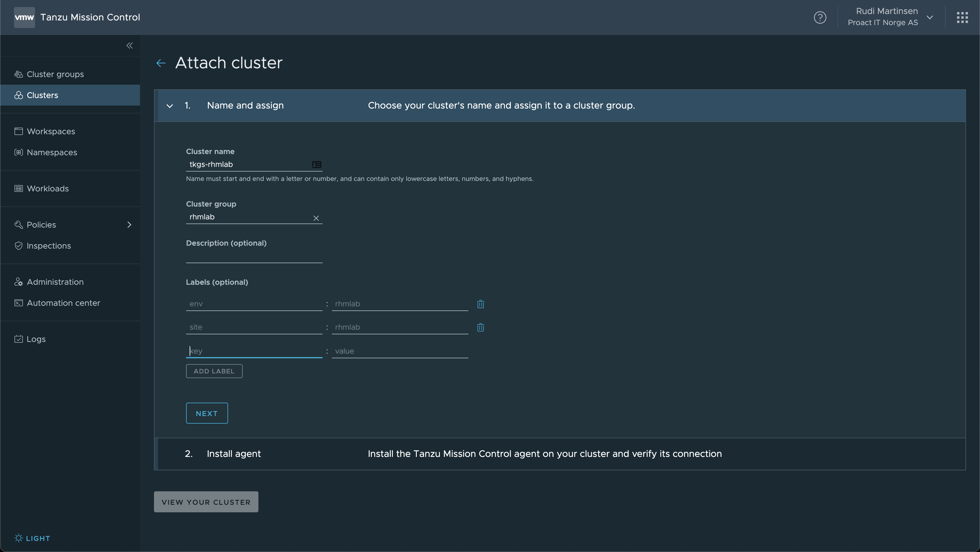The height and width of the screenshot is (552, 980).
Task: Open Logs in the sidebar
Action: click(70, 338)
